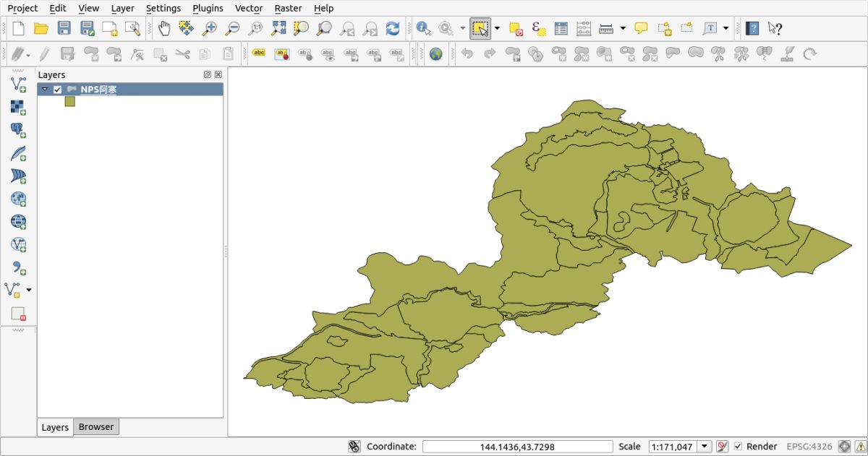The height and width of the screenshot is (456, 868).
Task: Toggle visibility checkbox of NPS阿寒 layer
Action: [58, 90]
